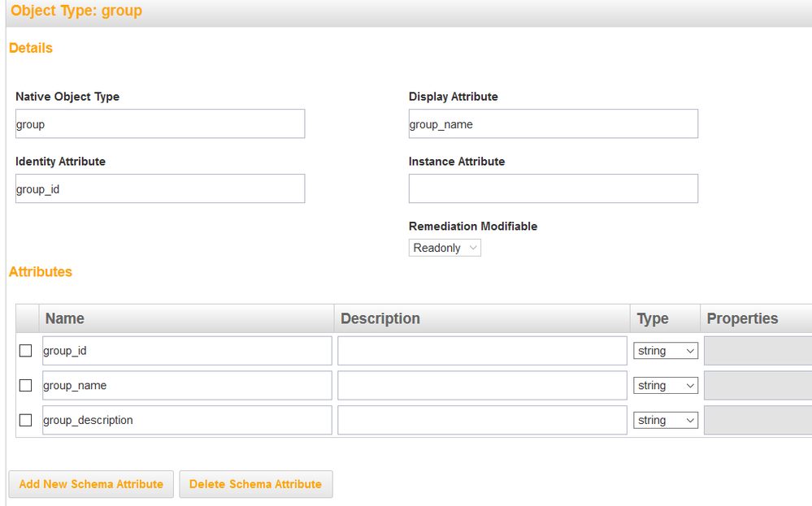Click the Display Attribute input field
Viewport: 812px width, 506px height.
(553, 124)
